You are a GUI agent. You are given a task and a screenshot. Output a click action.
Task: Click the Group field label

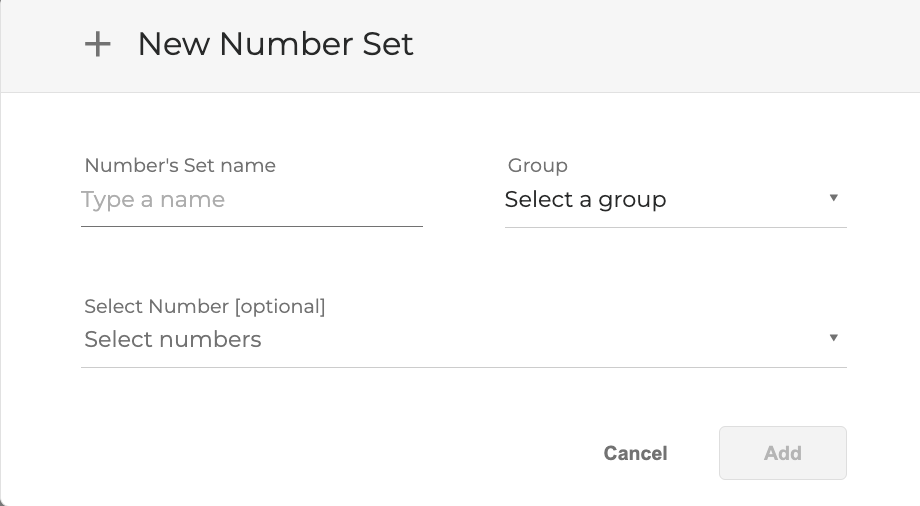coord(537,166)
